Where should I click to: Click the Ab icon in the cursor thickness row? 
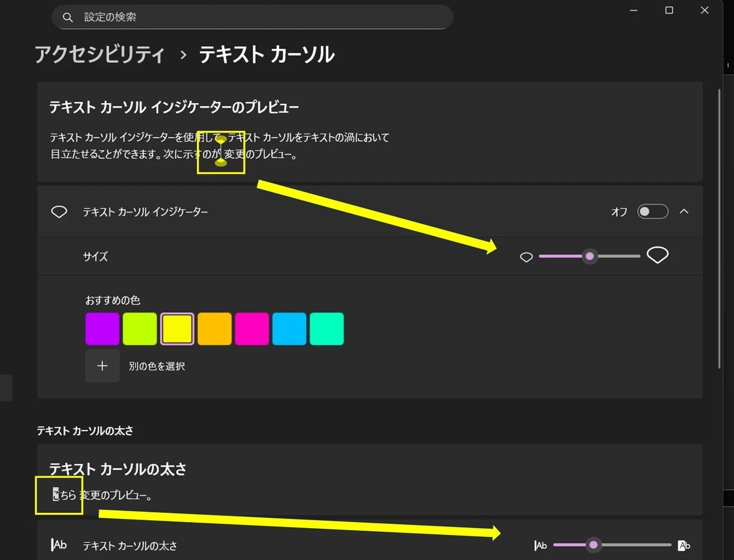[x=59, y=545]
